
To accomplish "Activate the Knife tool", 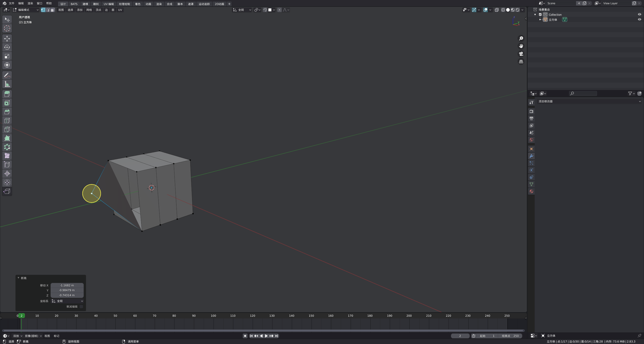I will pyautogui.click(x=7, y=129).
